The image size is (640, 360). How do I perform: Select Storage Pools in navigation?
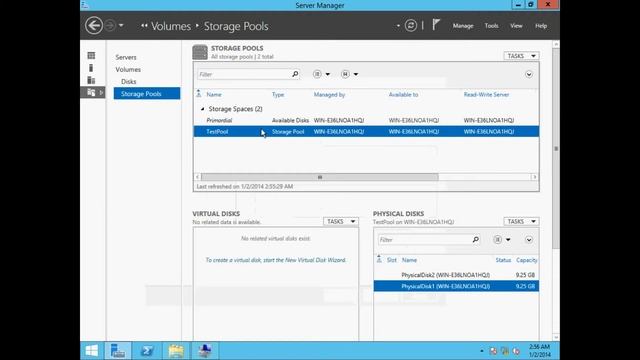147,93
